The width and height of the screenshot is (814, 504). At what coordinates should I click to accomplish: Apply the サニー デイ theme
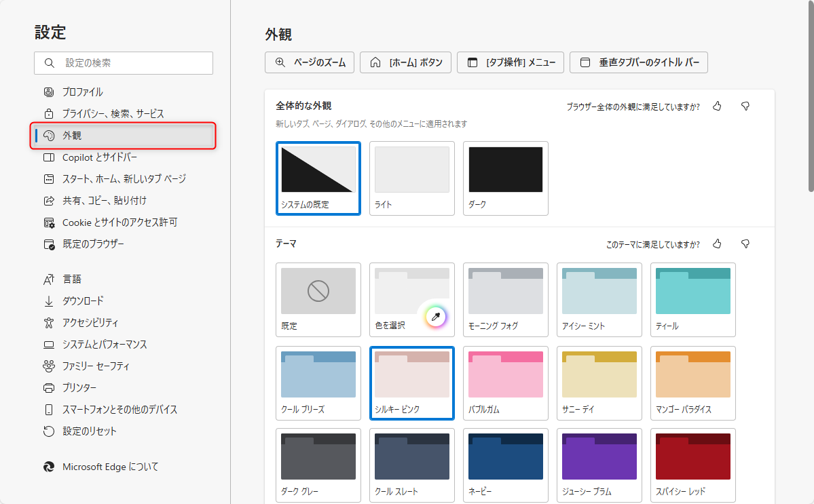coord(599,383)
